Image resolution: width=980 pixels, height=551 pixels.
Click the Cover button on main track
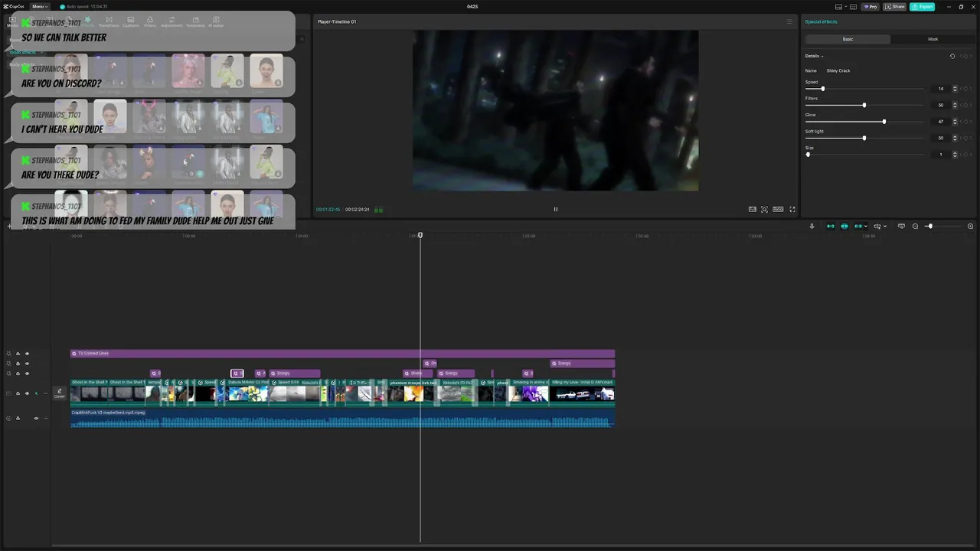(x=59, y=393)
